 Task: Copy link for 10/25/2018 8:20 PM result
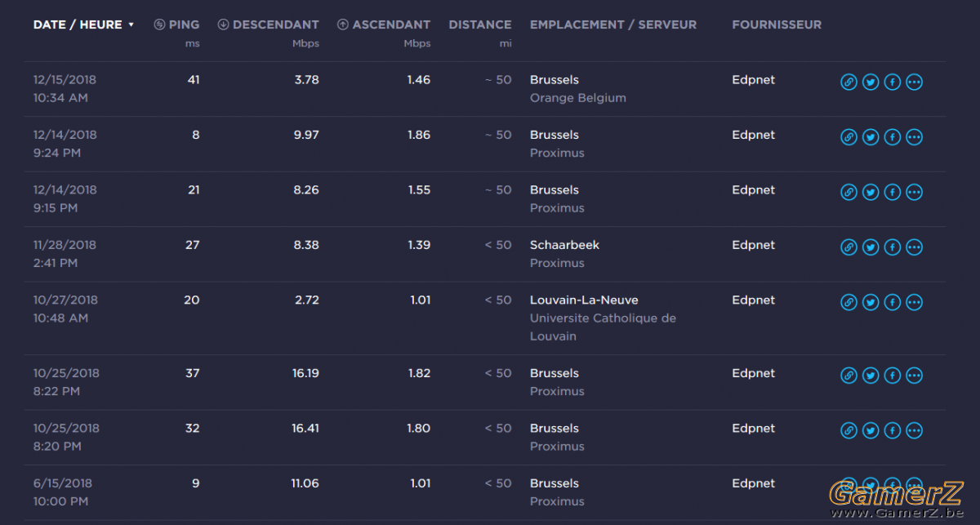pos(849,431)
